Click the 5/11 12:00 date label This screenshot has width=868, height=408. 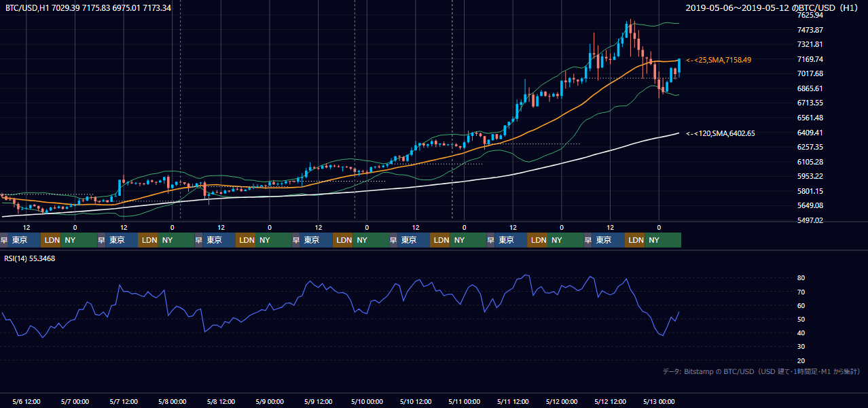tap(513, 401)
